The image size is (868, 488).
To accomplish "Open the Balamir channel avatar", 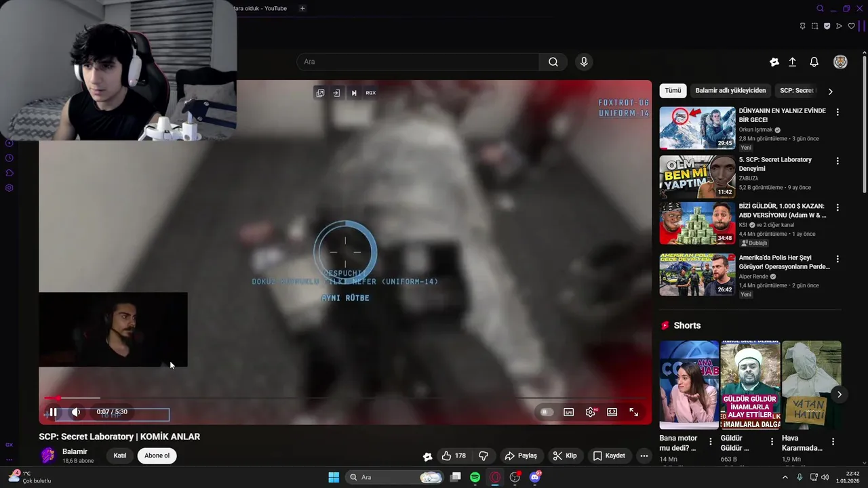I will point(48,455).
